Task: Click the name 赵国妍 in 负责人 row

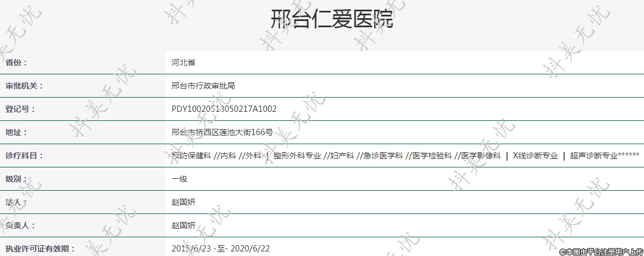Action: (183, 225)
